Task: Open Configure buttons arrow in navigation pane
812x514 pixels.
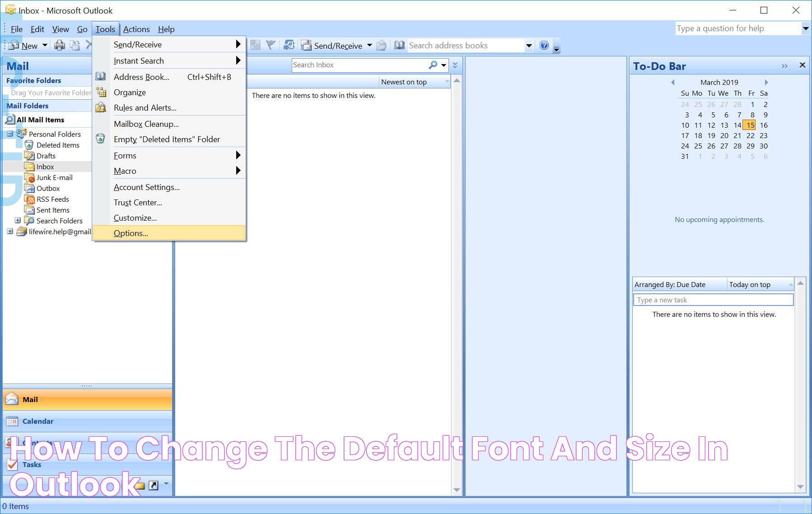Action: [x=166, y=484]
